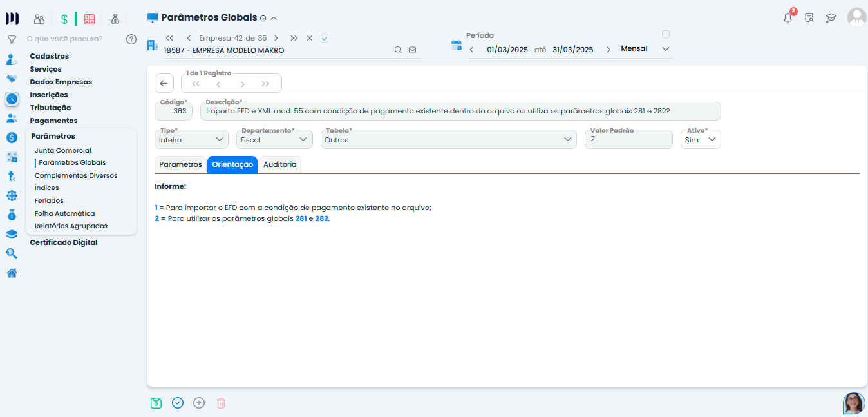Open the Ativo Sim dropdown
This screenshot has width=868, height=417.
701,140
